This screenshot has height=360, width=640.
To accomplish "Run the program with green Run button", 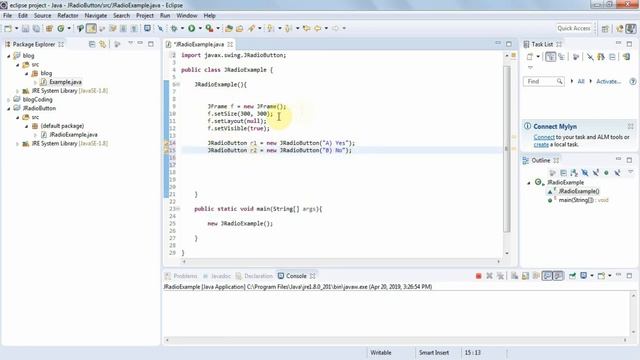I will point(191,28).
